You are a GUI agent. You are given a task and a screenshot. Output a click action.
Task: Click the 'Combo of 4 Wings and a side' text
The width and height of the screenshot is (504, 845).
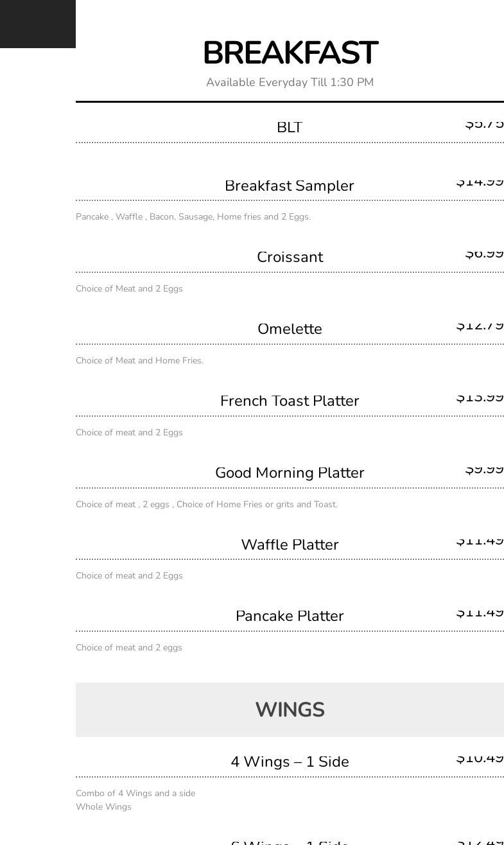tap(135, 794)
